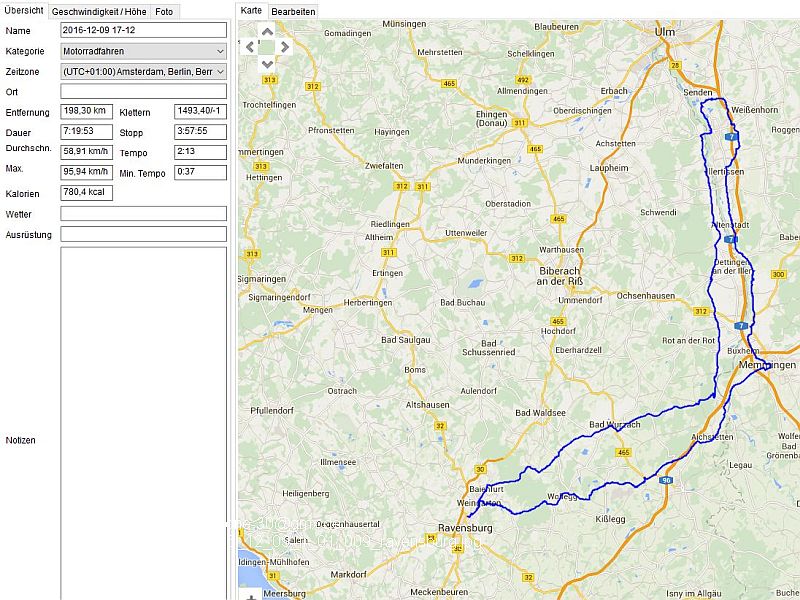
Task: Switch to the Geschwindigkeit / Höhe tab
Action: pos(99,11)
